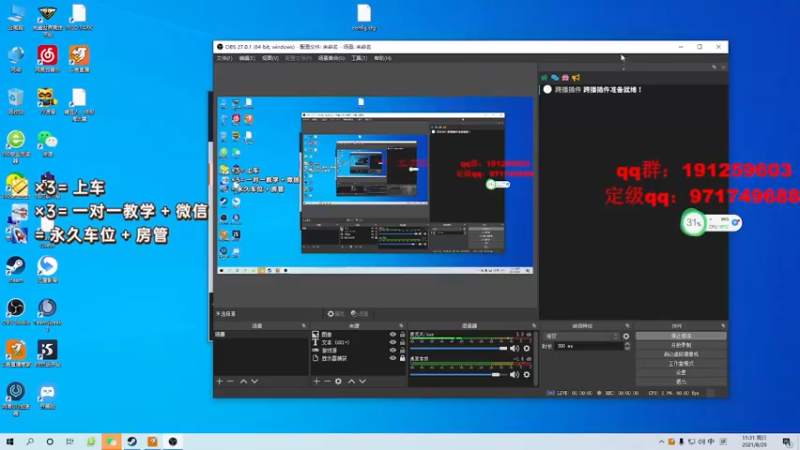Adjust desktop audio volume slider
Screen dimensions: 800x450
(x=459, y=374)
